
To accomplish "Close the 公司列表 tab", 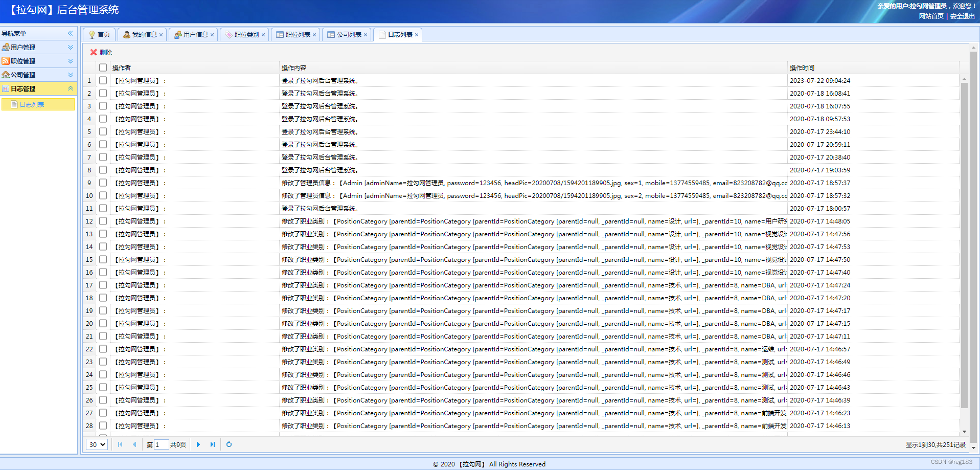I will (366, 35).
